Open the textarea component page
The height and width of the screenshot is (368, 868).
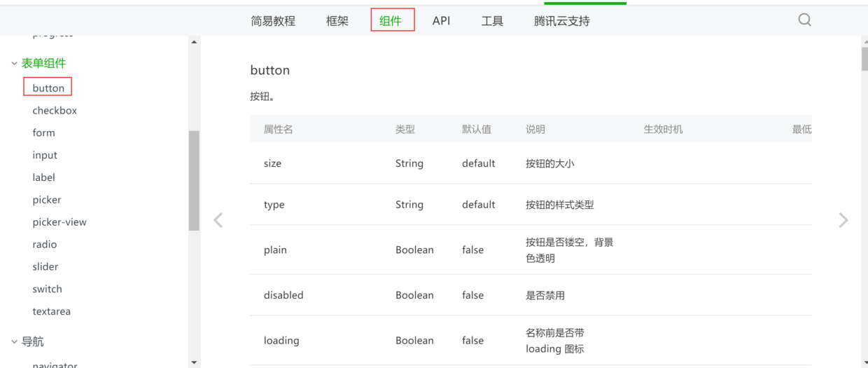point(51,312)
